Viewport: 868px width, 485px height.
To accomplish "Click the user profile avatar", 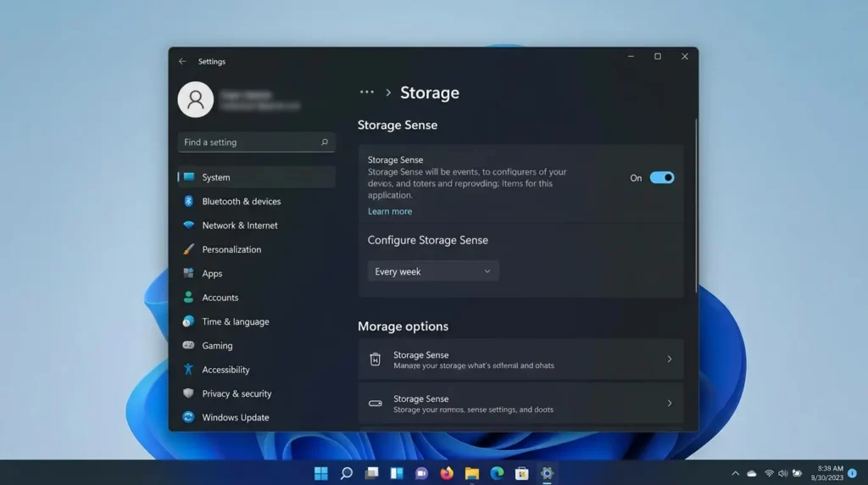I will click(196, 100).
